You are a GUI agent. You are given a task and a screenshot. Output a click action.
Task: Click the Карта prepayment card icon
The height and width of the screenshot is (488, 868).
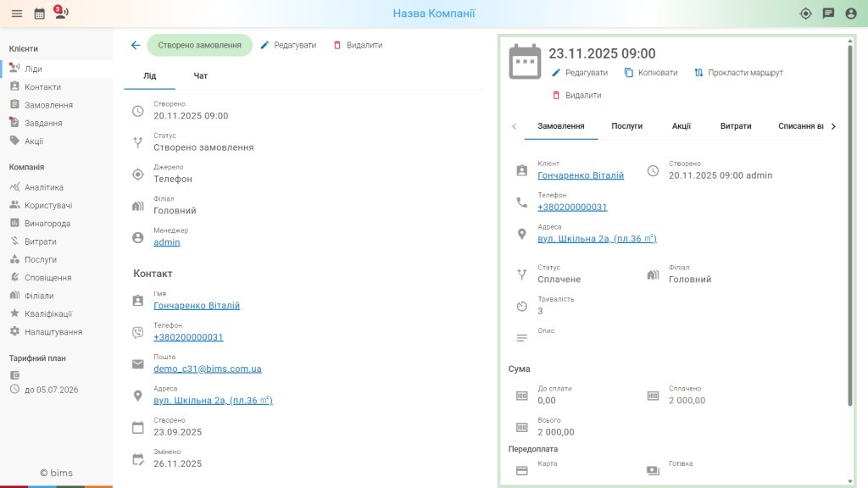[x=522, y=470]
